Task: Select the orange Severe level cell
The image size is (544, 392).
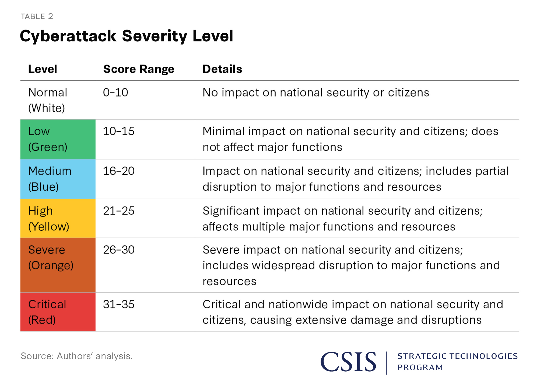Action: point(58,265)
